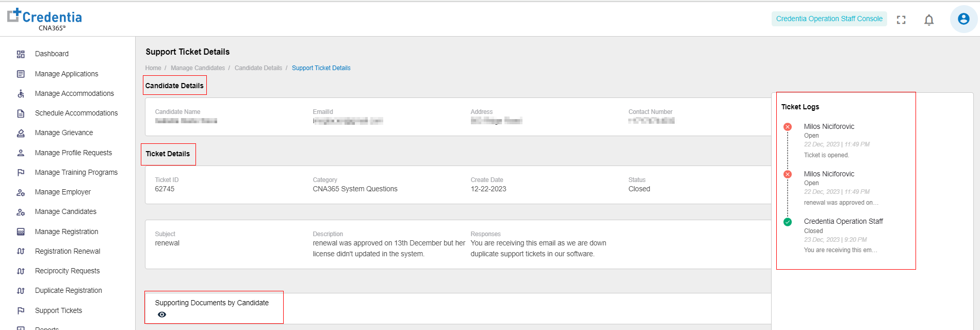Screen dimensions: 980x330
Task: Open the user profile avatar
Action: coord(963,19)
